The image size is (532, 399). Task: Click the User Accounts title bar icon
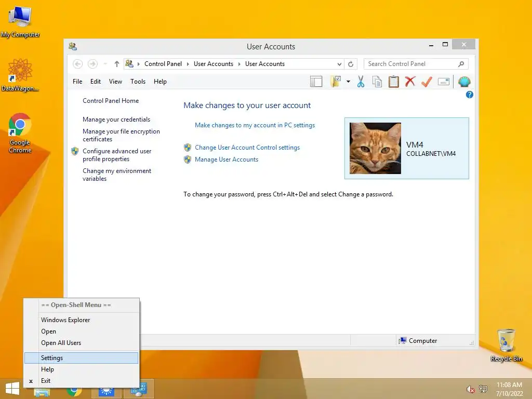point(73,46)
